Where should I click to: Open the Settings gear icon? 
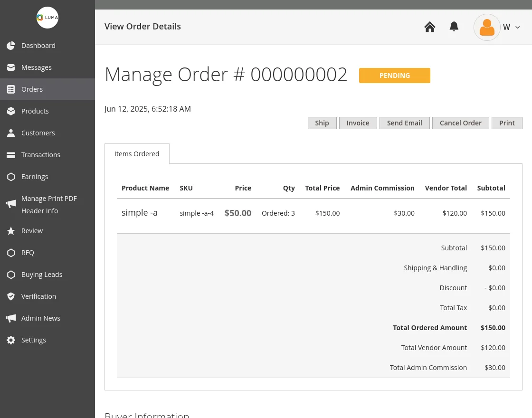(x=11, y=340)
